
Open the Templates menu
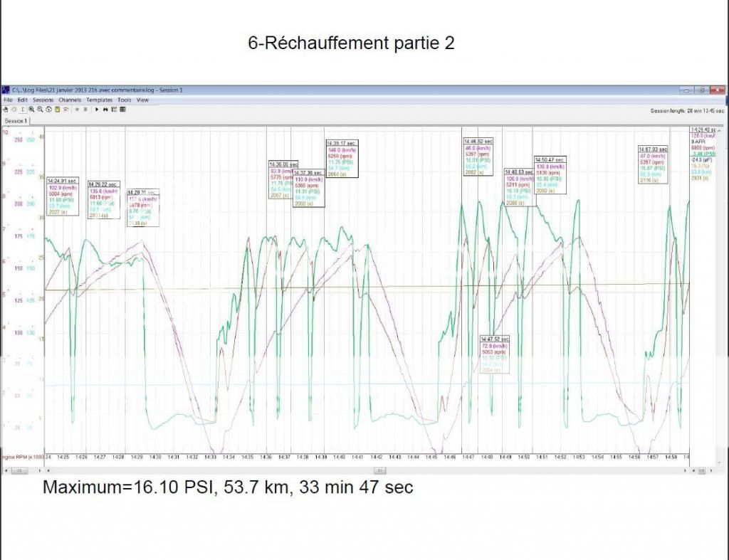coord(99,100)
